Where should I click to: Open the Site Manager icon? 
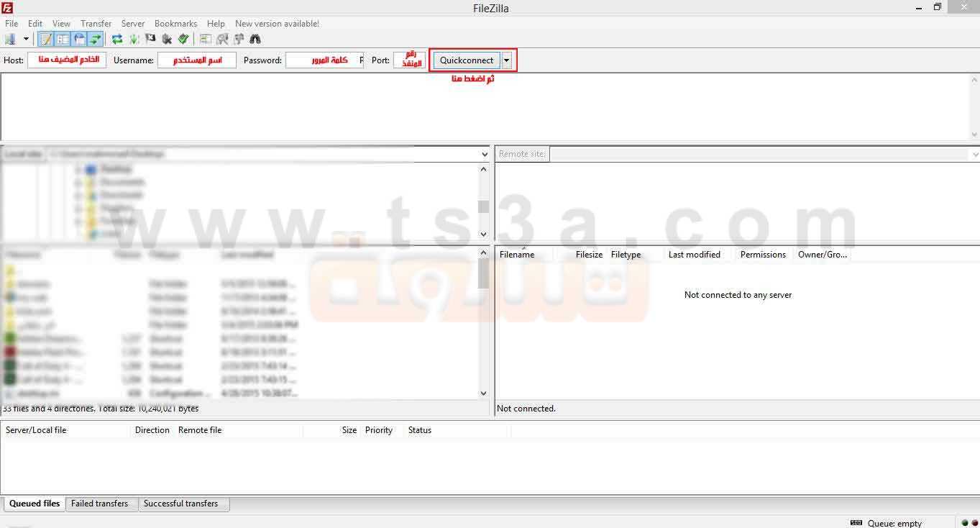click(10, 39)
